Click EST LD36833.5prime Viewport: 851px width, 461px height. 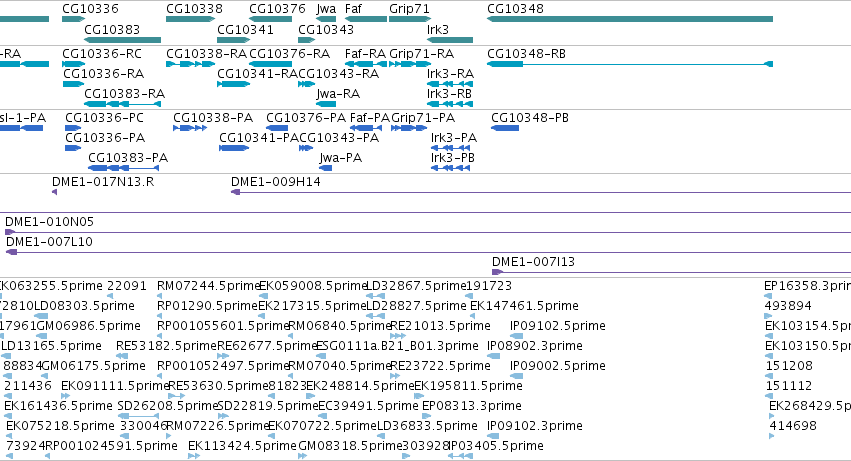(x=427, y=426)
